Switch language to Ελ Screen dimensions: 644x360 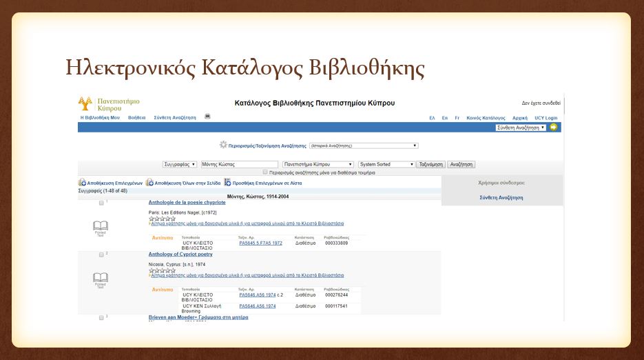click(432, 118)
